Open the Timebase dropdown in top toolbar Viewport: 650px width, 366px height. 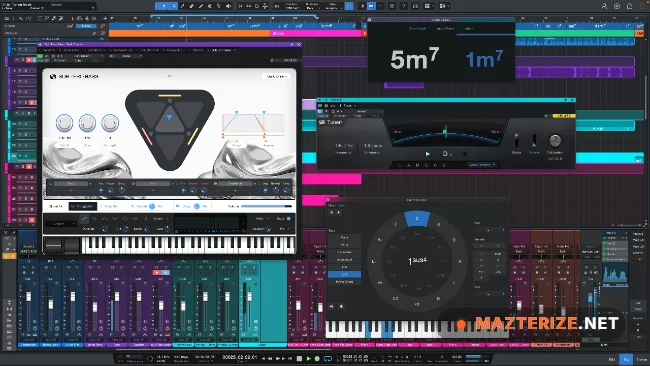click(x=312, y=6)
